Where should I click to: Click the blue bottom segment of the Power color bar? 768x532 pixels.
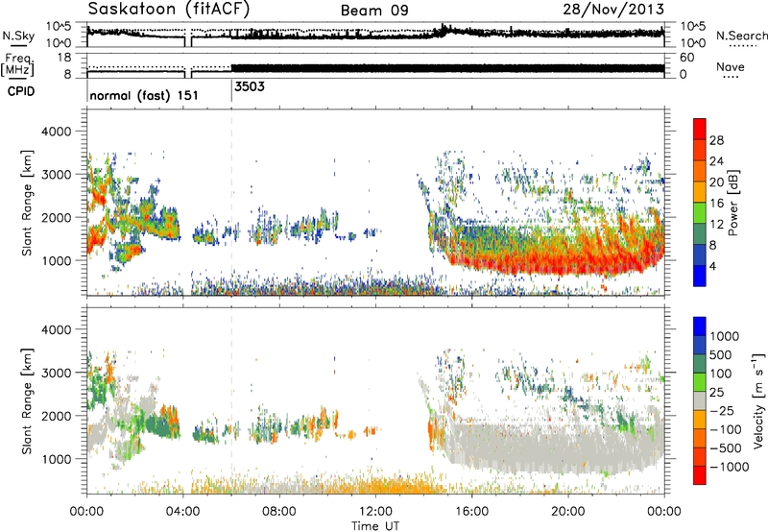pos(700,276)
